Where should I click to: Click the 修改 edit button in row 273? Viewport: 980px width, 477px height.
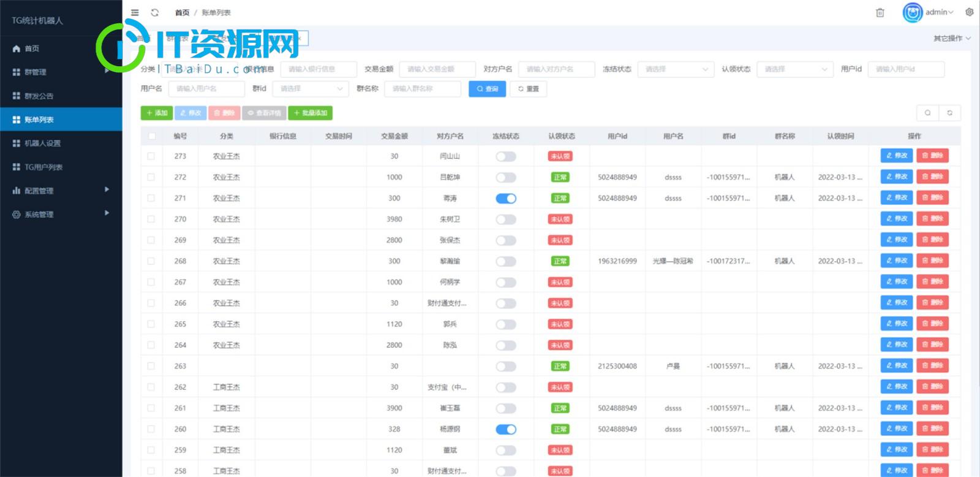[897, 156]
